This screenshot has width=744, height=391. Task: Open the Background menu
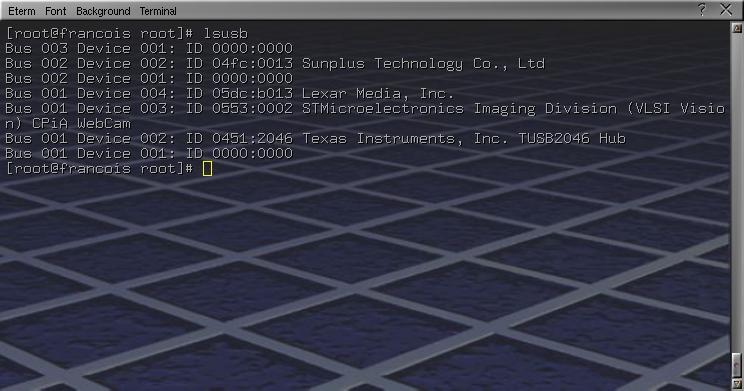click(103, 11)
